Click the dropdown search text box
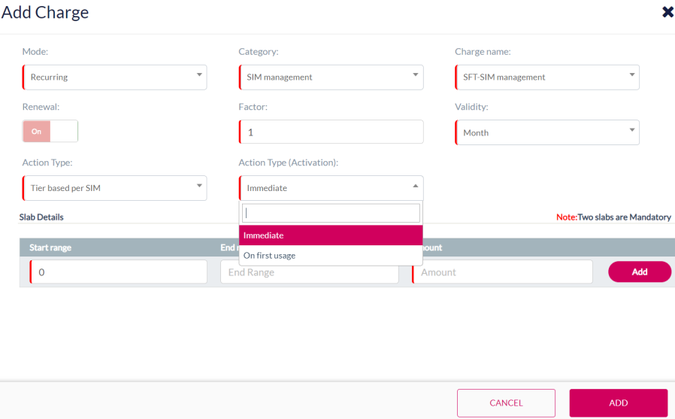Viewport: 675px width, 419px height. [x=330, y=213]
